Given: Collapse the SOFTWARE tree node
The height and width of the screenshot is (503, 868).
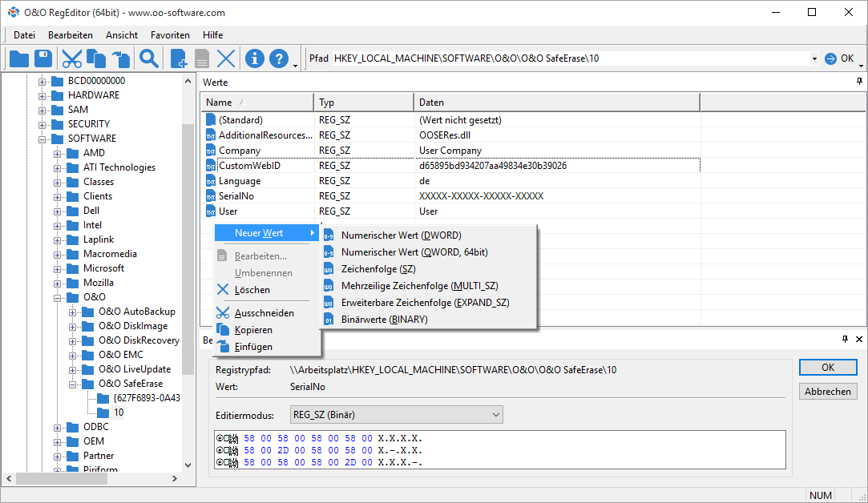Looking at the screenshot, I should point(42,139).
